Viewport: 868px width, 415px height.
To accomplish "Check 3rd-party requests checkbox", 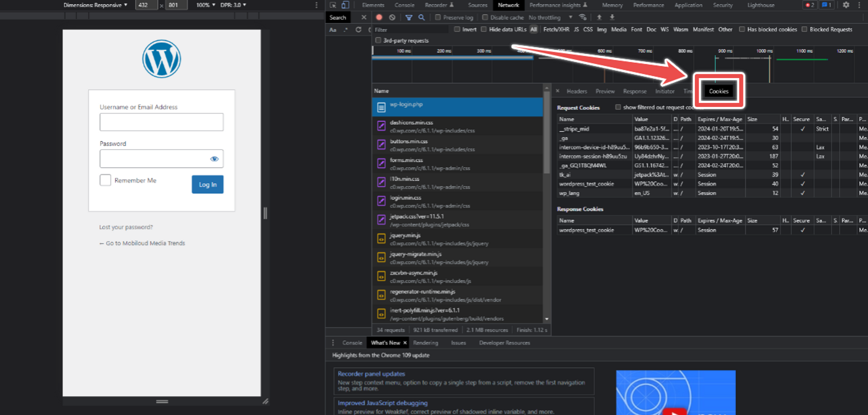I will click(378, 40).
